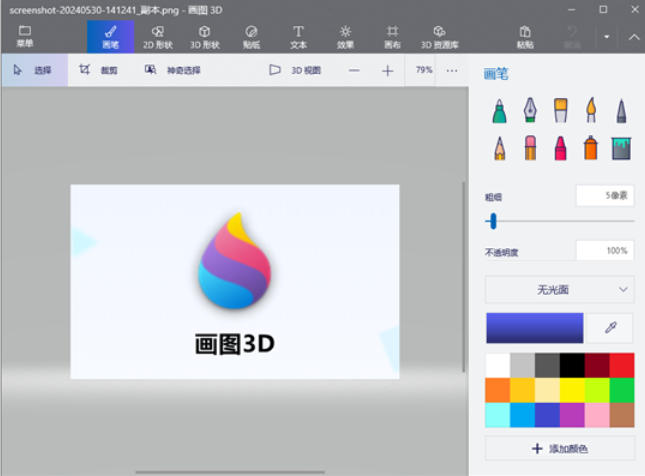Select the Watercolor brush
645x476 pixels.
[x=591, y=110]
